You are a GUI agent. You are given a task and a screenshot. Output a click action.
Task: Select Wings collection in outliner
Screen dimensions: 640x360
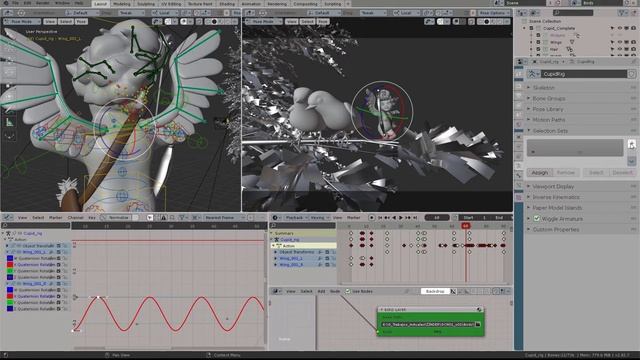pyautogui.click(x=556, y=42)
